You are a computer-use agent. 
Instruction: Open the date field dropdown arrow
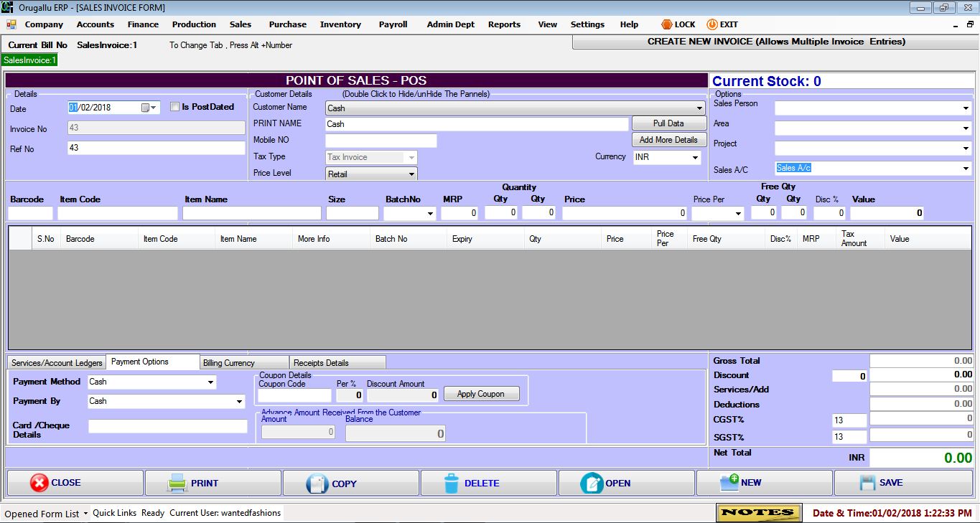click(154, 108)
